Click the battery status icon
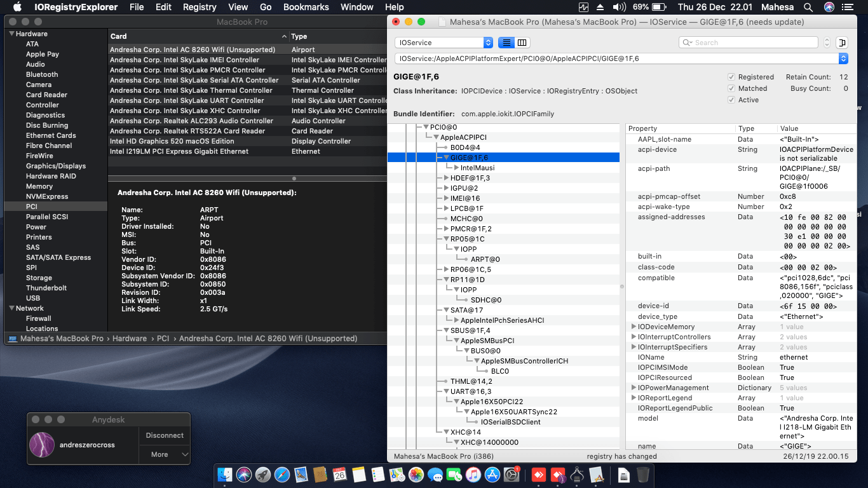868x488 pixels. pos(659,7)
